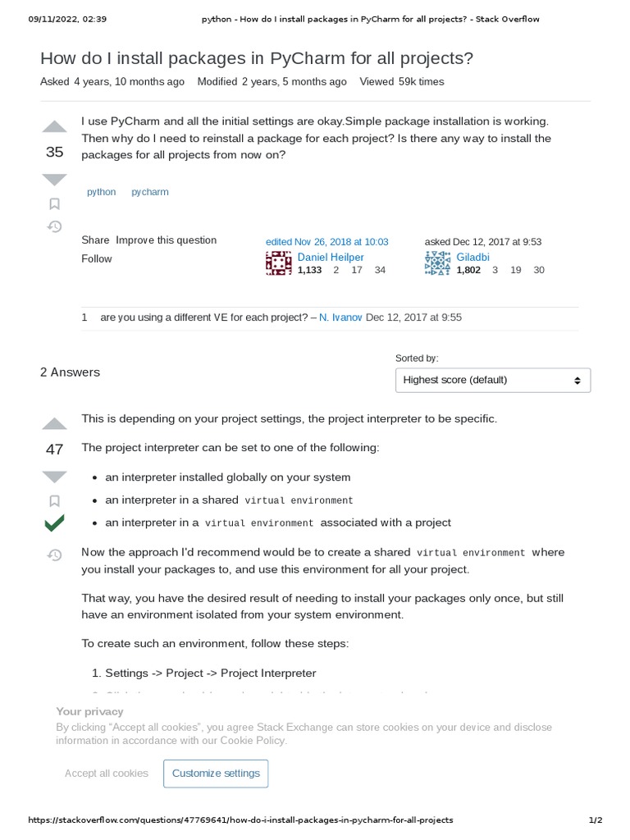Open Daniel Heilper's avatar profile
This screenshot has width=630, height=840.
279,263
